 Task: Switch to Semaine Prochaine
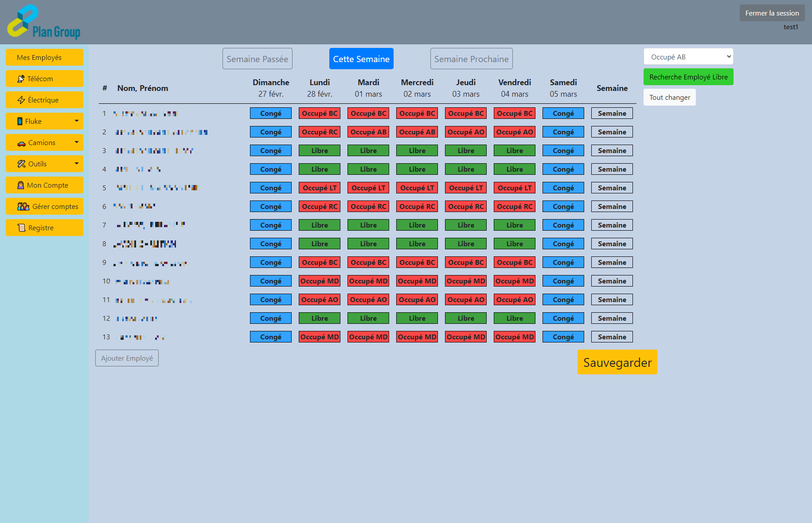(x=471, y=59)
